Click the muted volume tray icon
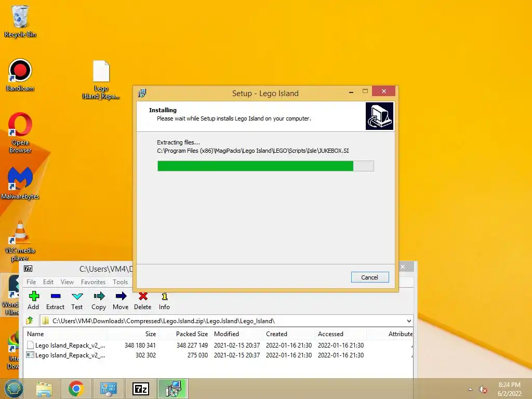This screenshot has height=399, width=532. [x=483, y=389]
